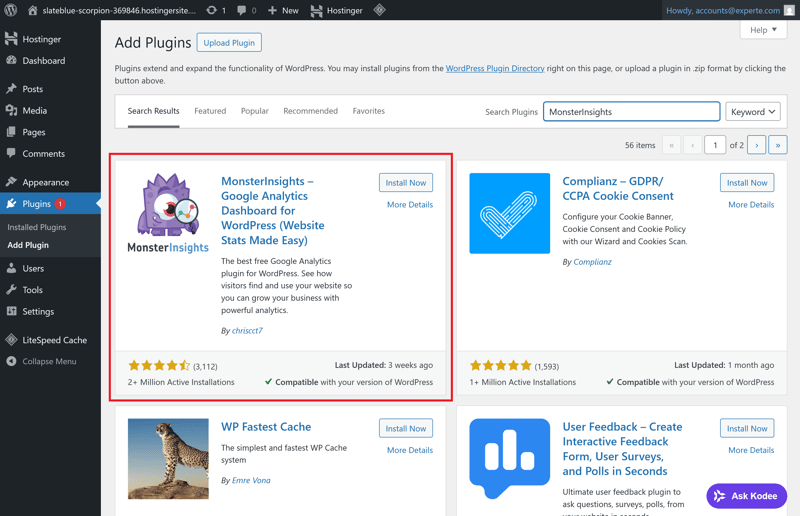Expand the Help panel
The height and width of the screenshot is (516, 800).
[763, 30]
